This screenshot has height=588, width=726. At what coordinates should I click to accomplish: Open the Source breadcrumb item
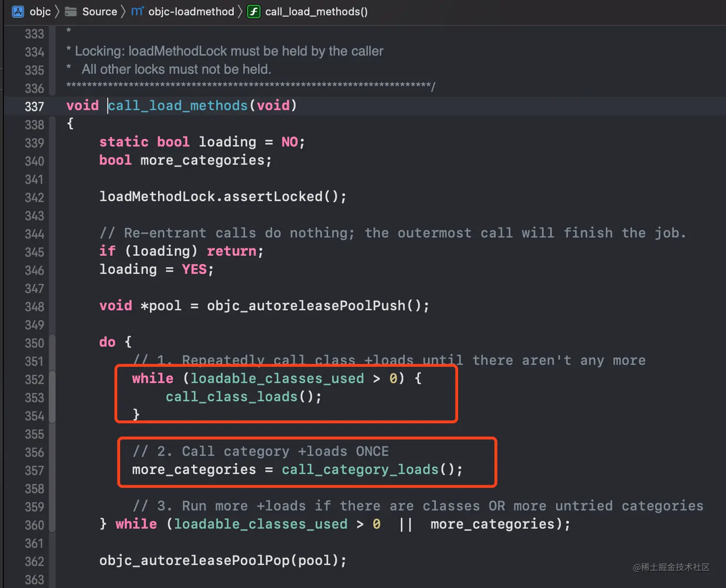99,12
